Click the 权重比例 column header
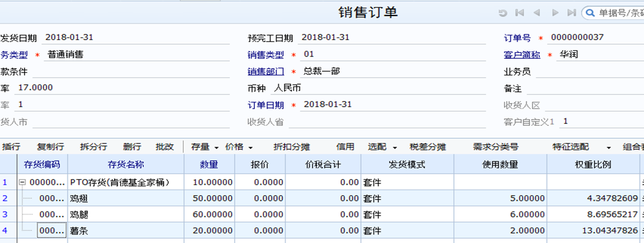Screen dimensions: 644x243 click(x=593, y=164)
